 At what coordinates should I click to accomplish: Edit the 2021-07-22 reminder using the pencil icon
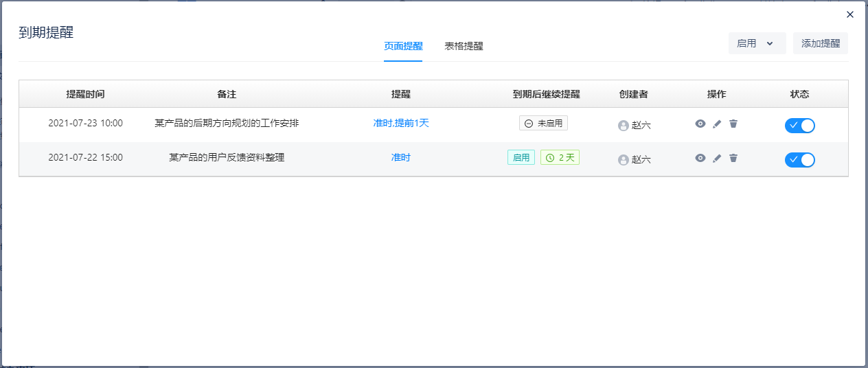[717, 158]
